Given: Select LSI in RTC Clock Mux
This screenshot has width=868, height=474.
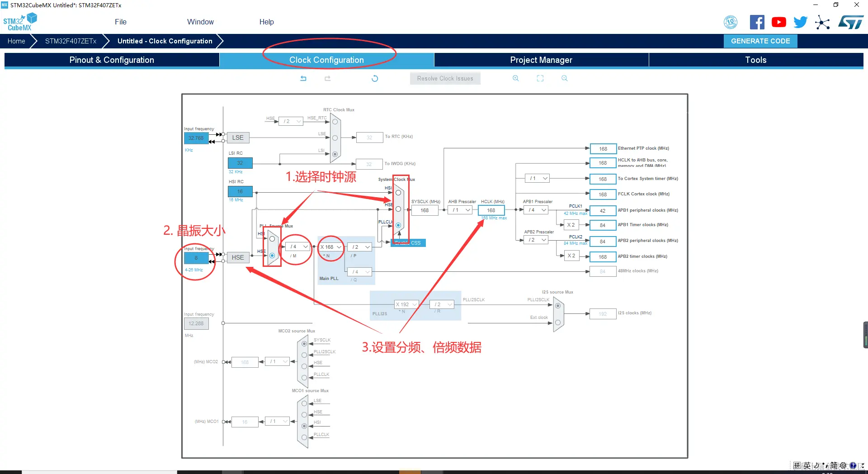Looking at the screenshot, I should (x=335, y=154).
